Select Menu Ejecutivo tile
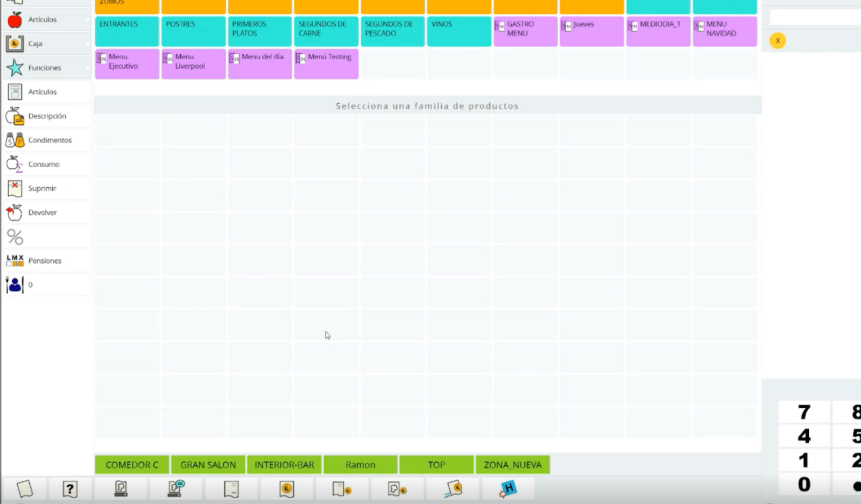 tap(127, 64)
